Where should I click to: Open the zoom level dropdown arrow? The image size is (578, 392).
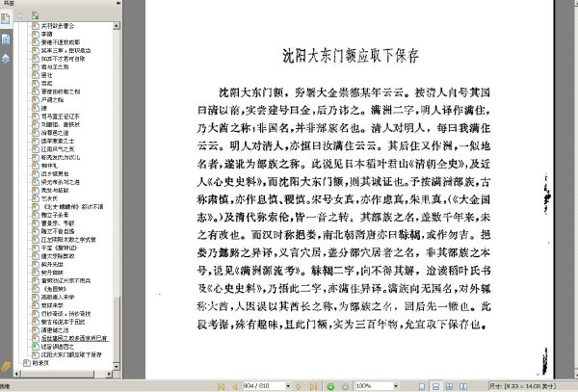click(x=396, y=386)
